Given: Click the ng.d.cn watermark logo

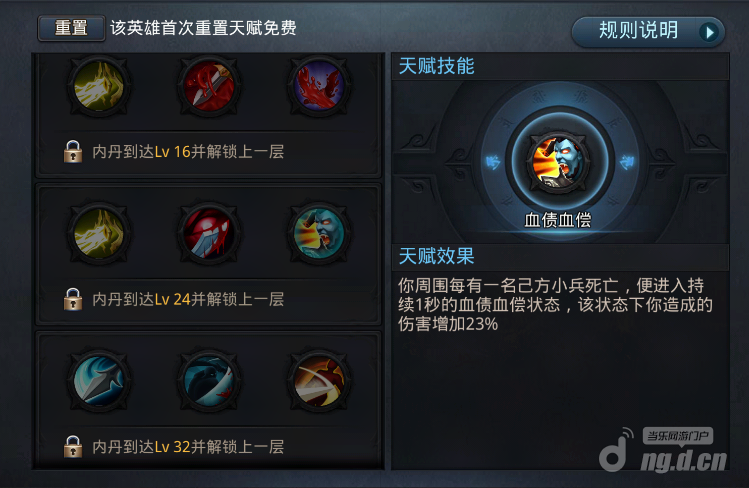Looking at the screenshot, I should 663,450.
